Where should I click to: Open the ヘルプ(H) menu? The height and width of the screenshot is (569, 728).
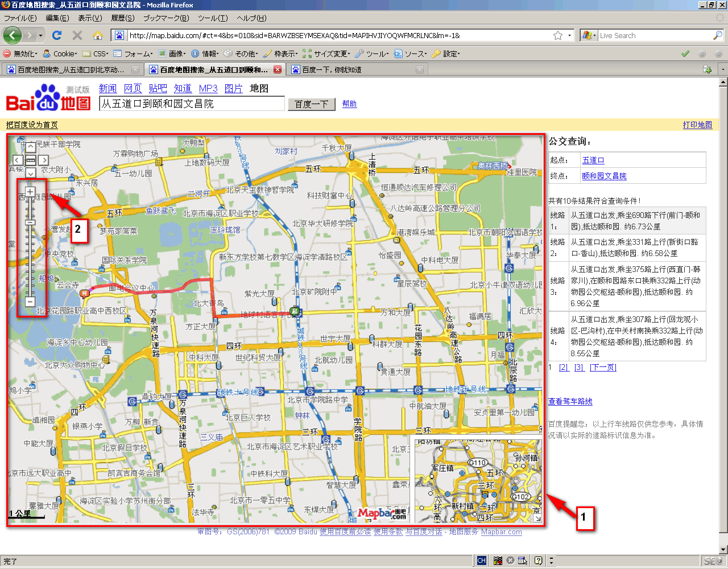251,18
